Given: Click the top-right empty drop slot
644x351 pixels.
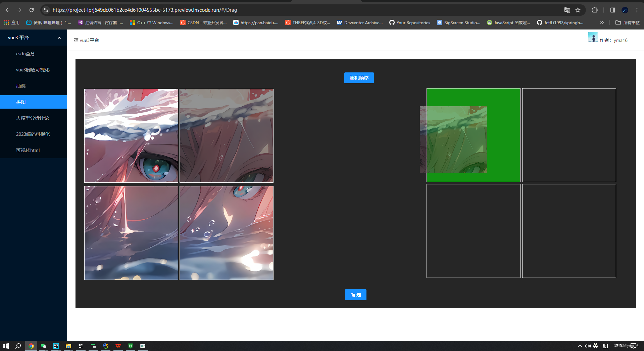Looking at the screenshot, I should (569, 135).
